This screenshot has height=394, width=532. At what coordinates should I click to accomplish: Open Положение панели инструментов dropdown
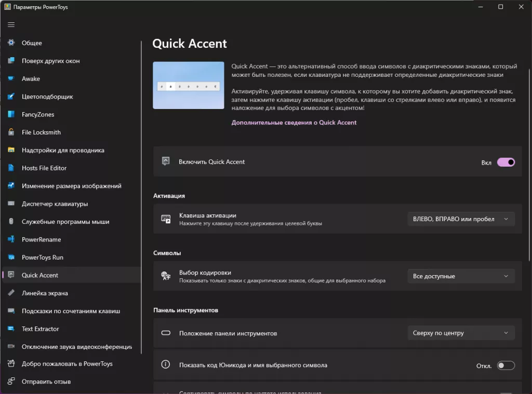click(x=461, y=333)
